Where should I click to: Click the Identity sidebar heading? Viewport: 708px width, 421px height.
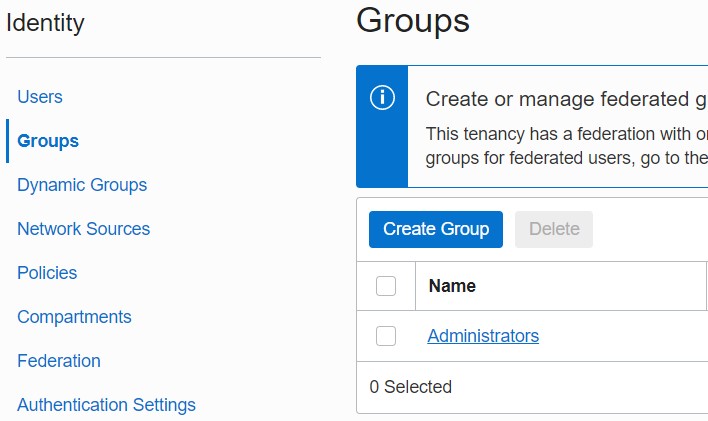click(x=45, y=23)
